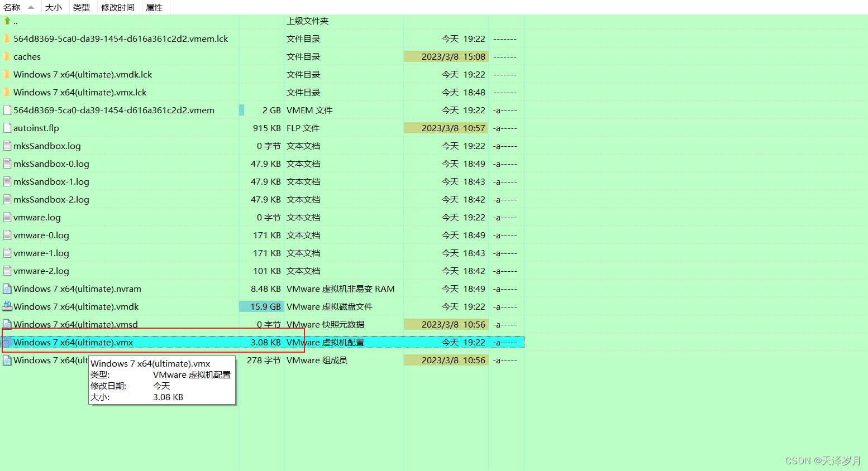Select the mksSandbox-1.log file name

(51, 181)
